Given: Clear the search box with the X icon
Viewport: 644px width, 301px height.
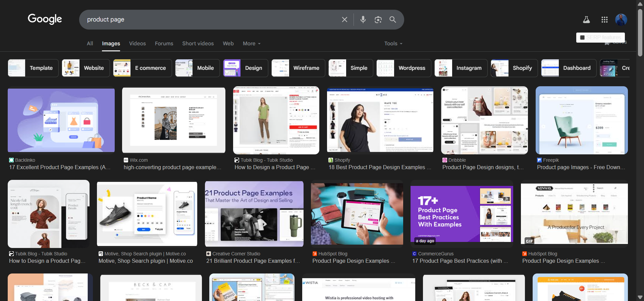Looking at the screenshot, I should click(344, 19).
